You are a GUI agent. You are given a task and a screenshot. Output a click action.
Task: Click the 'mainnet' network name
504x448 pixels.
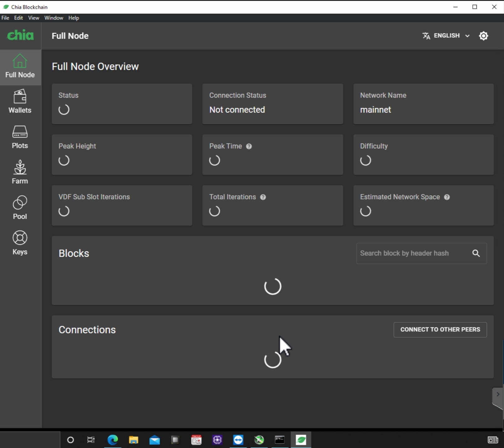(376, 110)
